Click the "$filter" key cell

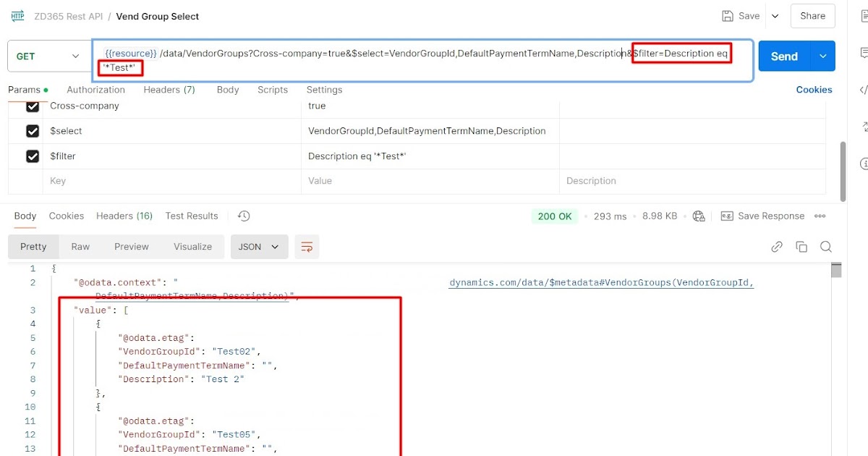point(172,156)
